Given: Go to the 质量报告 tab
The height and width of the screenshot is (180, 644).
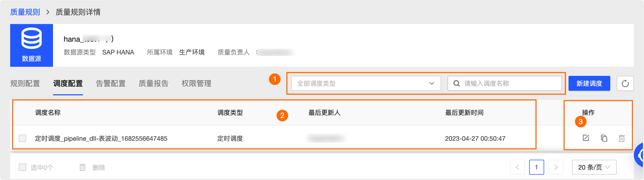Looking at the screenshot, I should click(154, 84).
